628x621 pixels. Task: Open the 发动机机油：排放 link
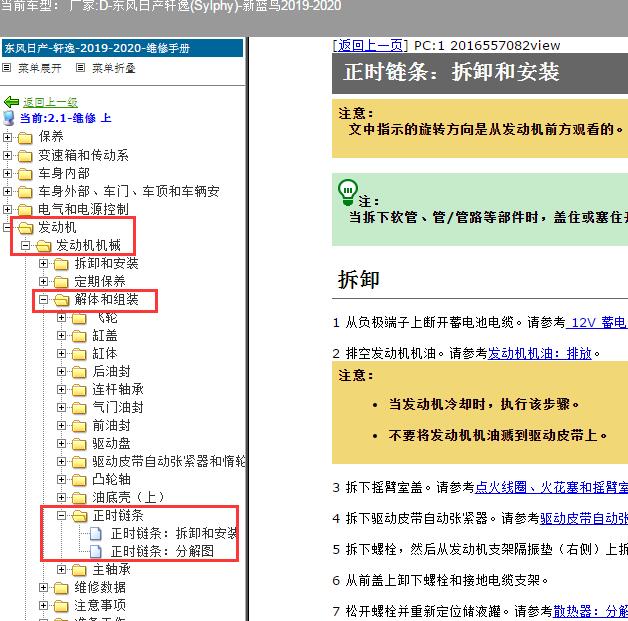539,353
